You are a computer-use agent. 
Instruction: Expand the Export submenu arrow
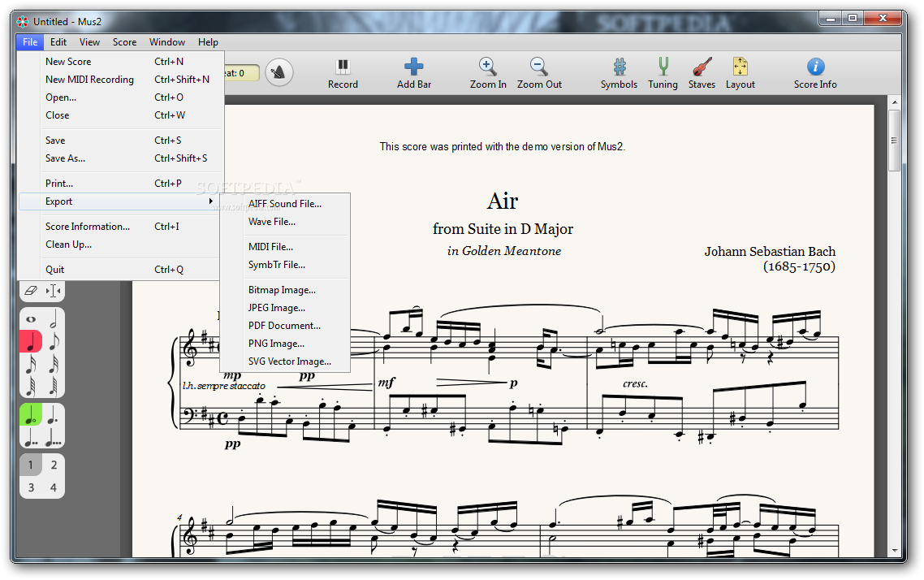pos(211,201)
